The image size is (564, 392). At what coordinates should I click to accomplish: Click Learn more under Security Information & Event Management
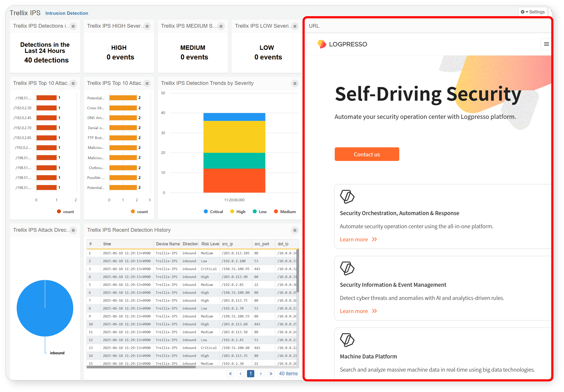pos(358,311)
